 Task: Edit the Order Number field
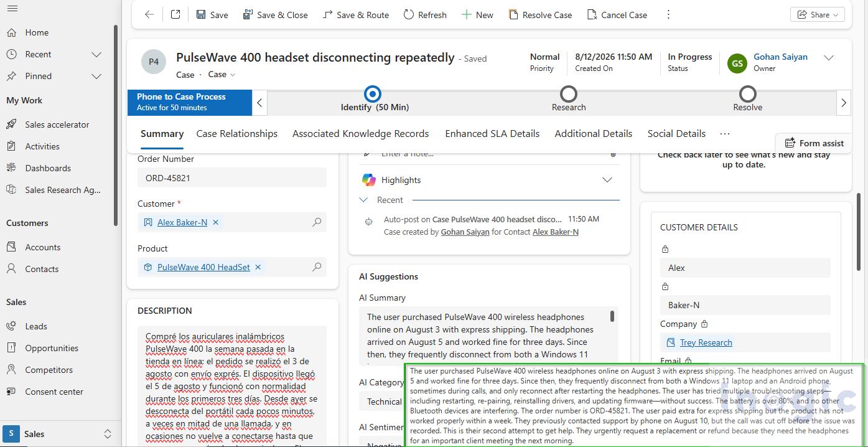232,178
